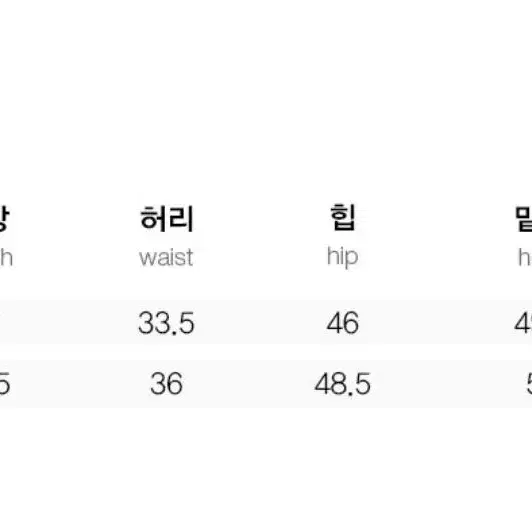Click the white gap between the two rows

pyautogui.click(x=266, y=353)
